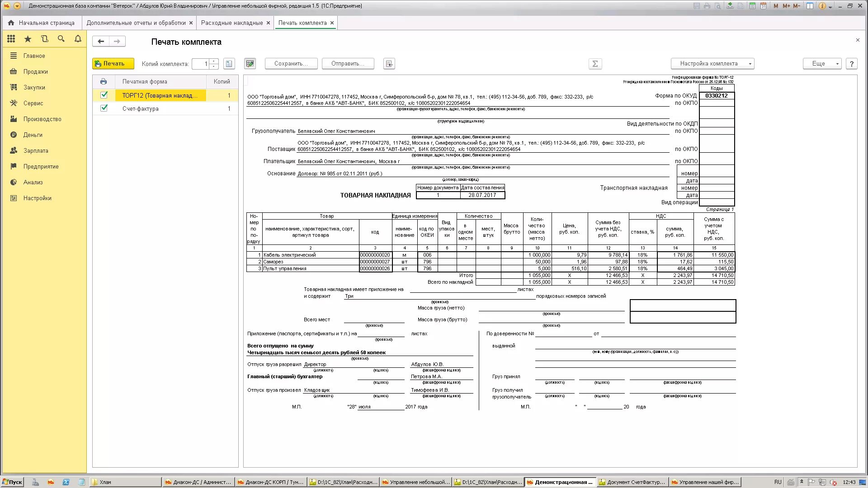Open help question mark button
Screen dimensions: 868x488
tap(852, 64)
